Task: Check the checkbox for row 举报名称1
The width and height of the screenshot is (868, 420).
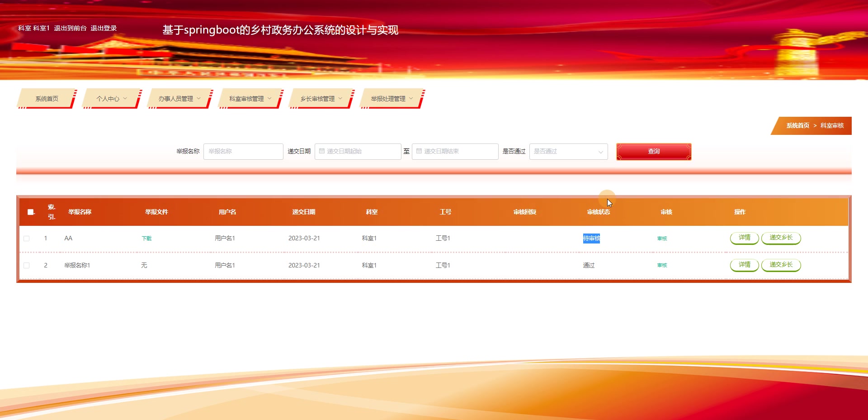Action: [27, 265]
